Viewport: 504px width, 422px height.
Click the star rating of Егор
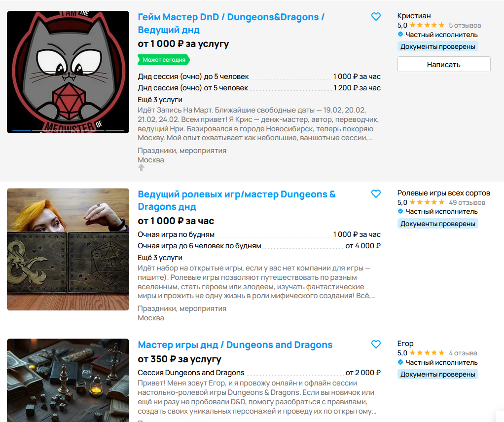pyautogui.click(x=427, y=353)
